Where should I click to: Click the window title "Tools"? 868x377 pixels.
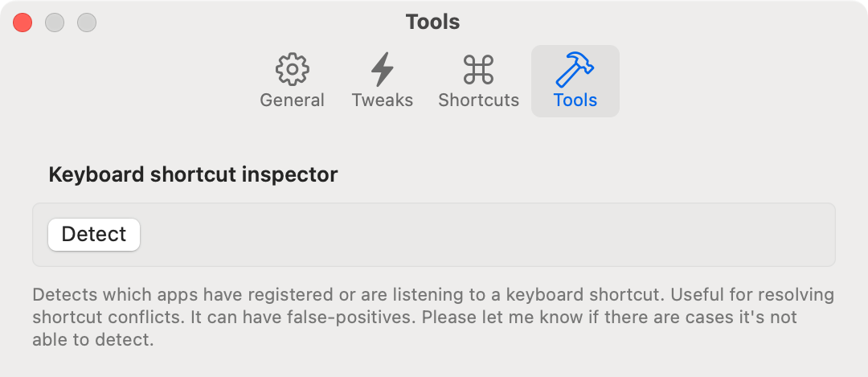[x=432, y=22]
